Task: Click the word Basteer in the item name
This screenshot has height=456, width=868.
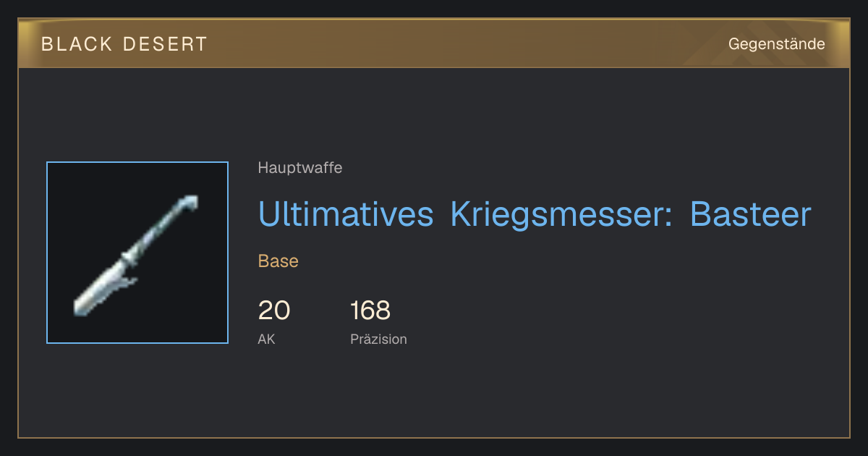Action: (751, 214)
